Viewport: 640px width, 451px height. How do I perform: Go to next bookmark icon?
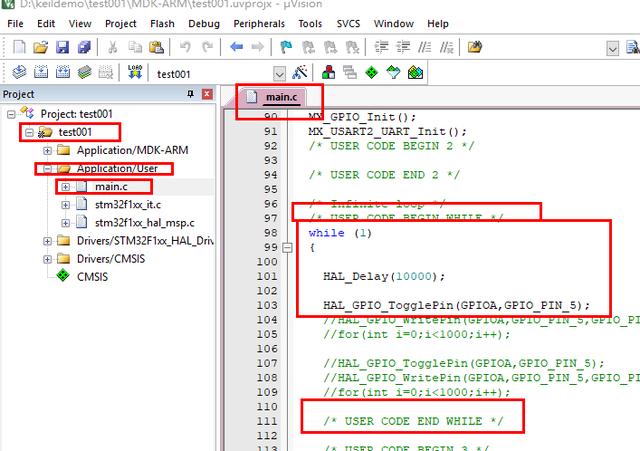pos(330,47)
